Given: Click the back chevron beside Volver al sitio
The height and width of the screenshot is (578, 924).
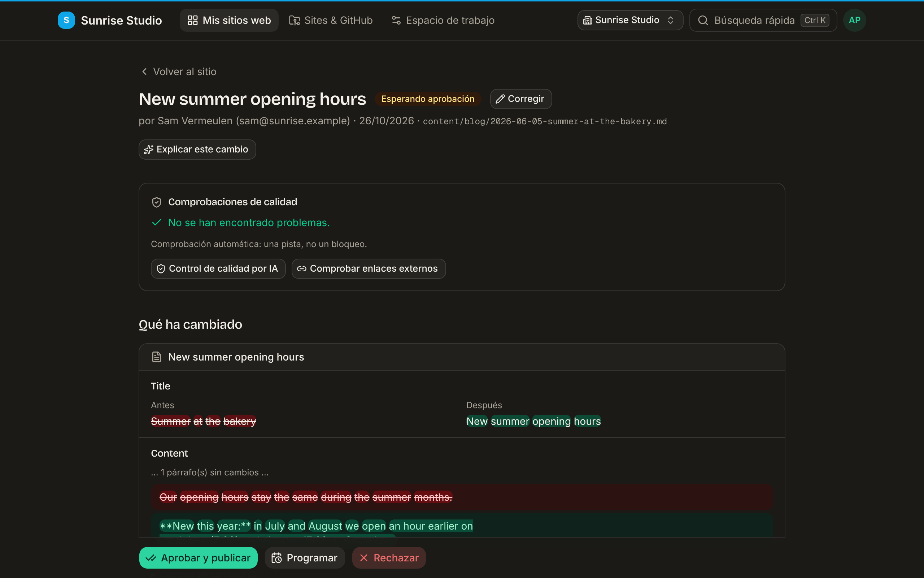Looking at the screenshot, I should pos(144,72).
